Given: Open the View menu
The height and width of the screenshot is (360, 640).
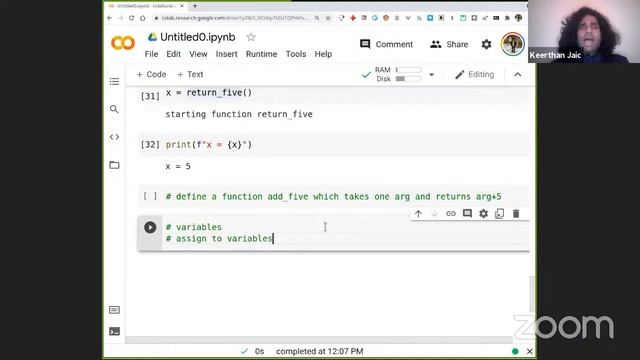Looking at the screenshot, I should click(x=198, y=54).
